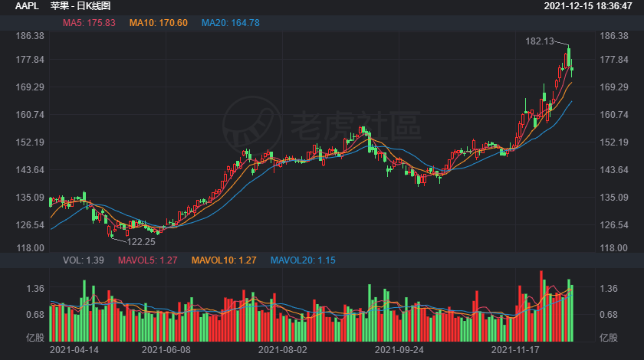The image size is (644, 360).
Task: Click the 2021-11-17 date axis label
Action: pyautogui.click(x=515, y=350)
